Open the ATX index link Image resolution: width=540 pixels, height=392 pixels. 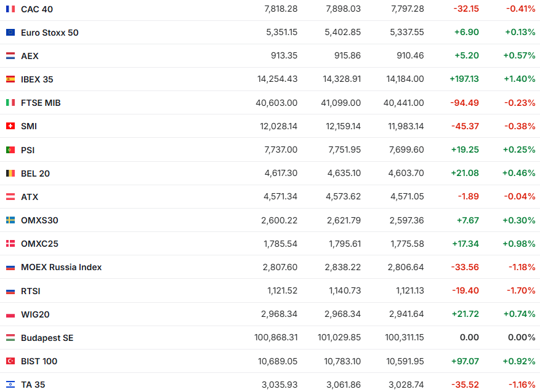[30, 197]
